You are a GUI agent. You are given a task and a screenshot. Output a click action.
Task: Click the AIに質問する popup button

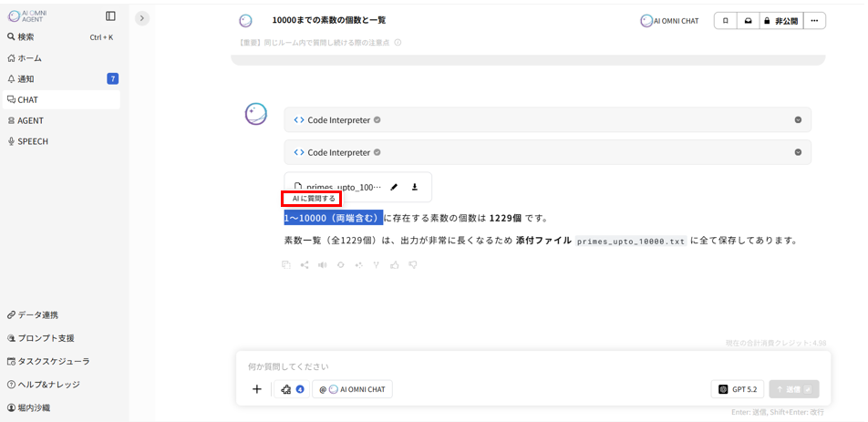coord(312,199)
